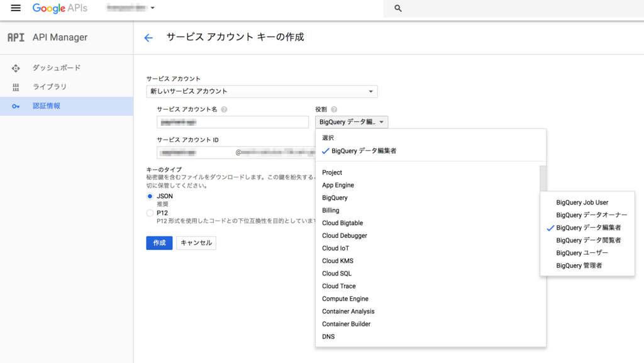This screenshot has width=644, height=363.
Task: Go back with the blue arrow
Action: (148, 38)
